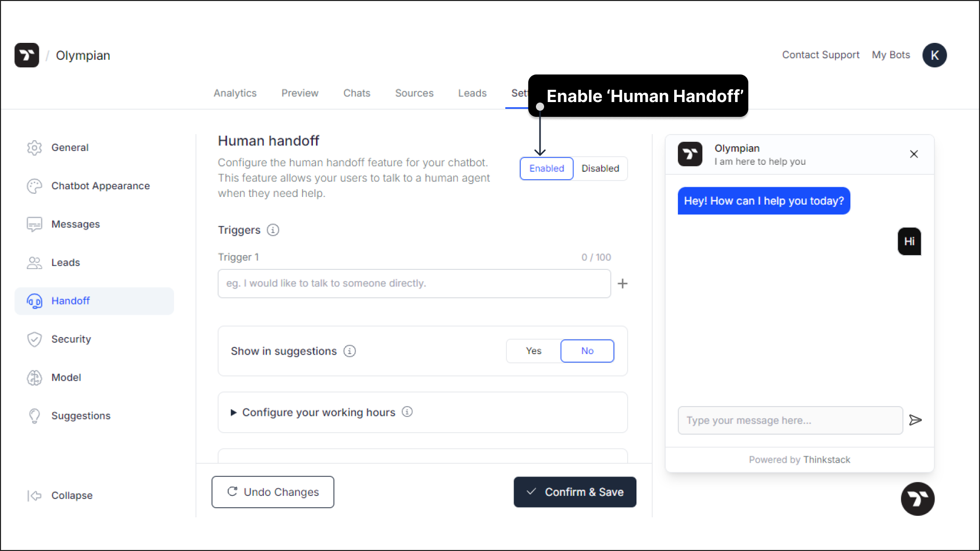Viewport: 980px width, 551px height.
Task: Click the Suggestions sidebar icon
Action: point(35,415)
